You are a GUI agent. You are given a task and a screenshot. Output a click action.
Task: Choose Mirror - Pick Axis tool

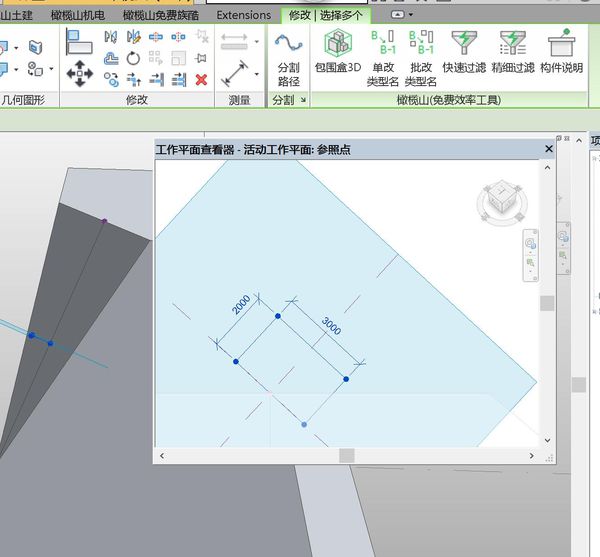(111, 37)
